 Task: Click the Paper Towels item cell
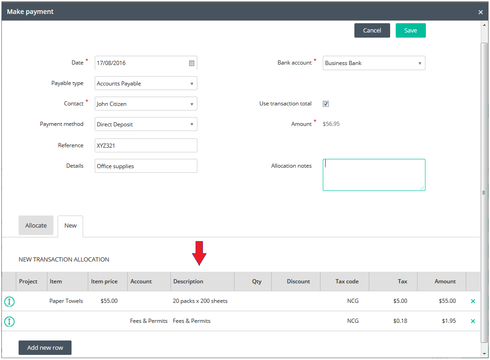(66, 301)
